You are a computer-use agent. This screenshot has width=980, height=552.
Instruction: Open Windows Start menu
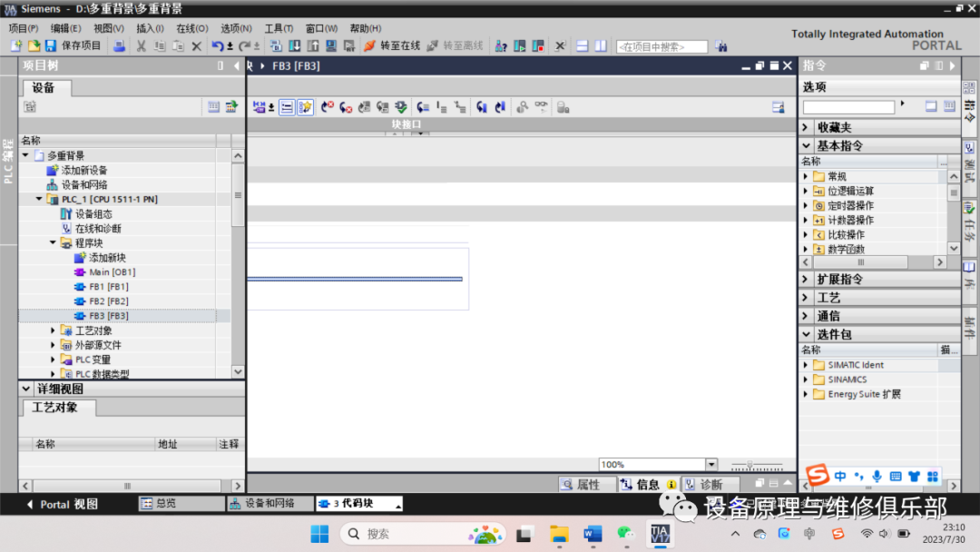(319, 534)
